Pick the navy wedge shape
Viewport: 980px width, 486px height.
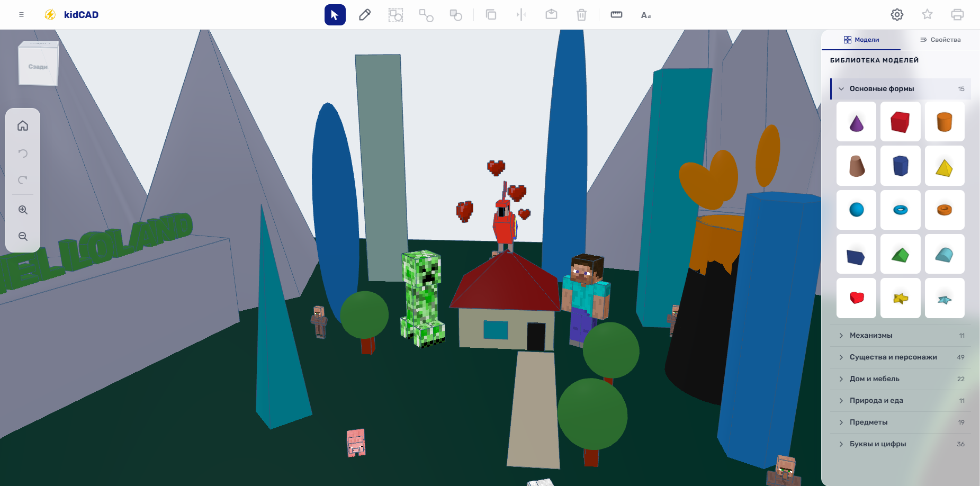(856, 254)
